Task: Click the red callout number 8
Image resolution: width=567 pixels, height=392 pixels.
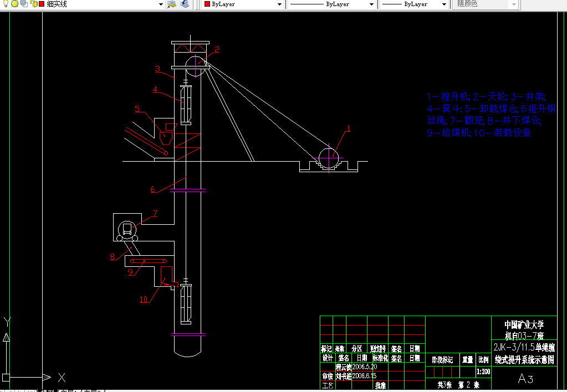Action: (x=113, y=256)
